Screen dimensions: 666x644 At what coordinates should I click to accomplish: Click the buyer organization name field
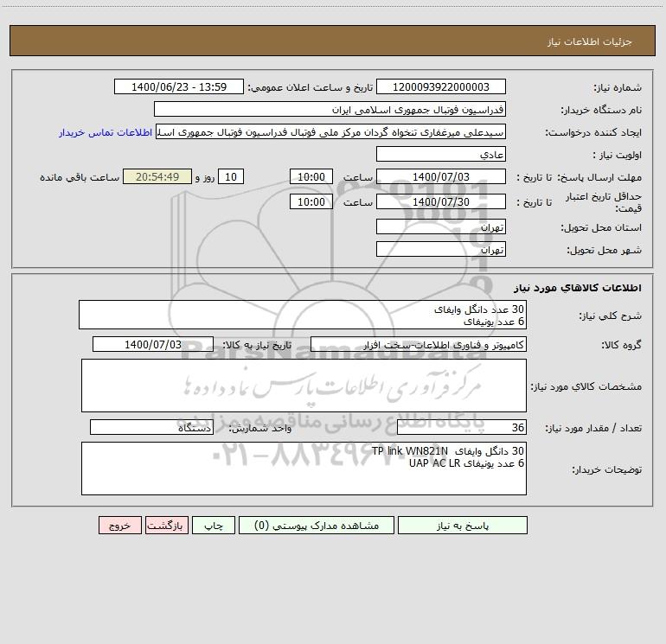pyautogui.click(x=330, y=109)
